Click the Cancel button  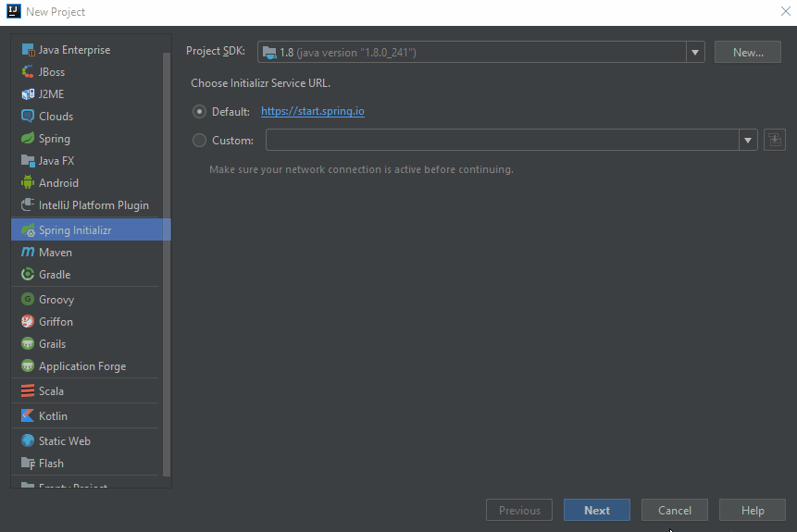[675, 510]
